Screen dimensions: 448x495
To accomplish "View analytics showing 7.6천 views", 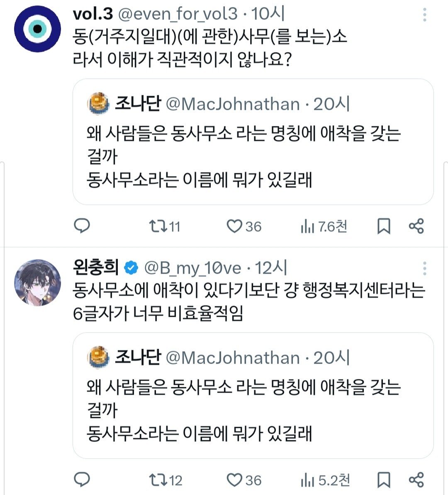I will tap(324, 226).
